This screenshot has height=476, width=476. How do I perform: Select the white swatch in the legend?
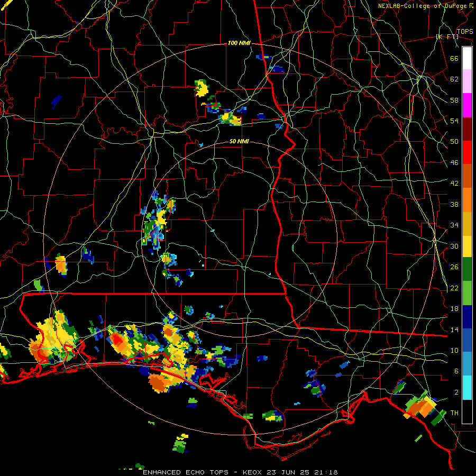pos(467,58)
